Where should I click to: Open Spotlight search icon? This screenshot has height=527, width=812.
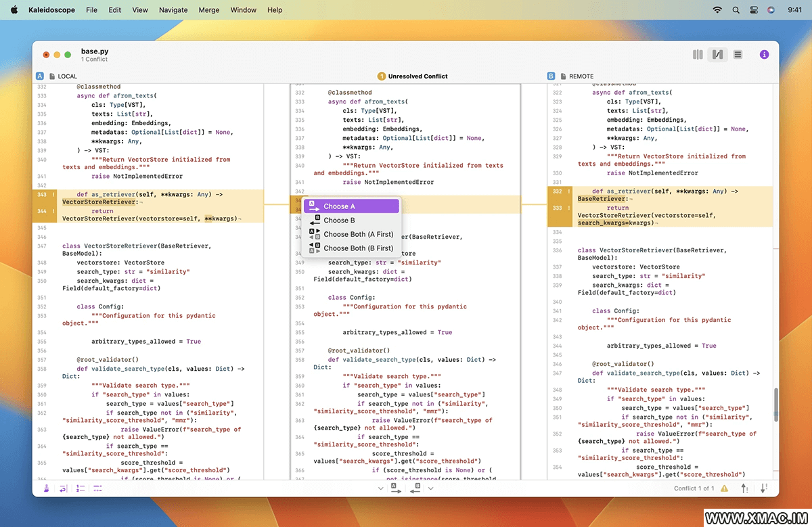click(x=736, y=10)
